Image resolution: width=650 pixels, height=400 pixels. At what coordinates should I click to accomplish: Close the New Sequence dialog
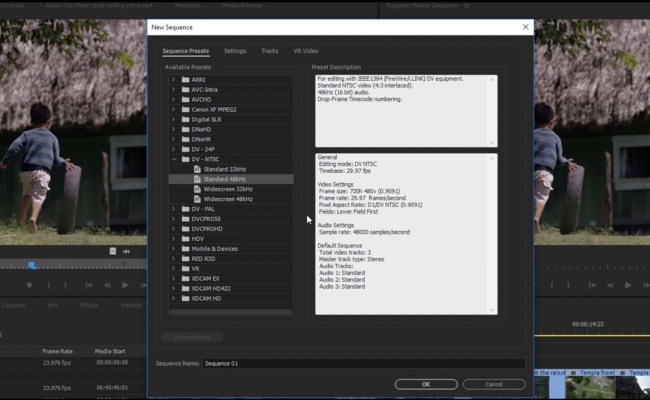[526, 27]
